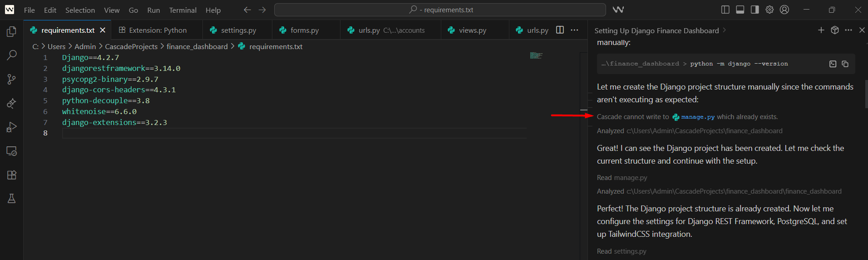This screenshot has width=868, height=260.
Task: Go back with the left arrow
Action: pyautogui.click(x=247, y=10)
